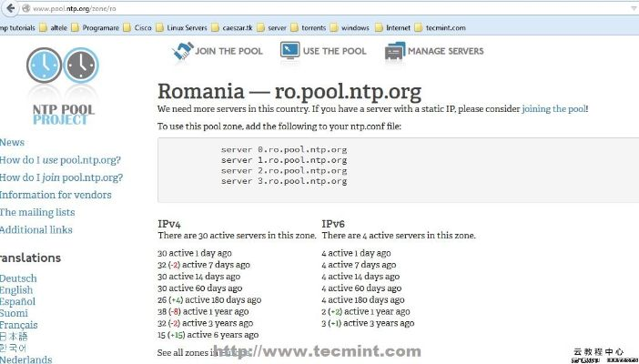Open the Programare bookmarks folder
The height and width of the screenshot is (364, 639).
click(96, 27)
